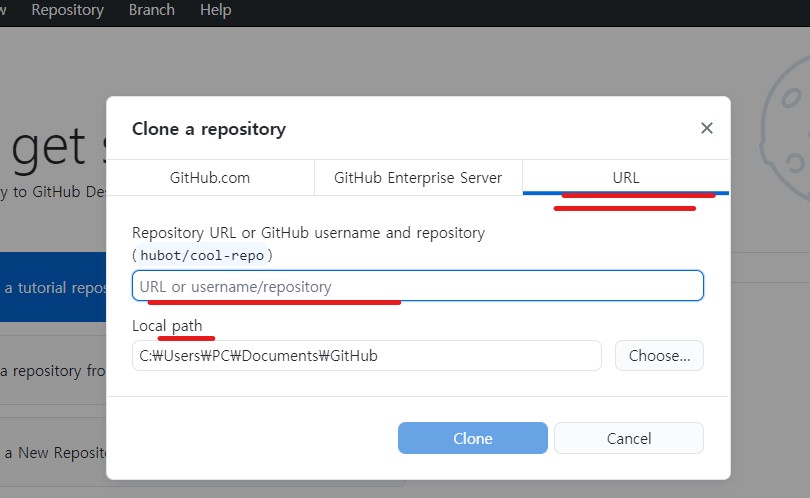Close the Clone a repository dialog
This screenshot has height=498, width=810.
coord(707,128)
